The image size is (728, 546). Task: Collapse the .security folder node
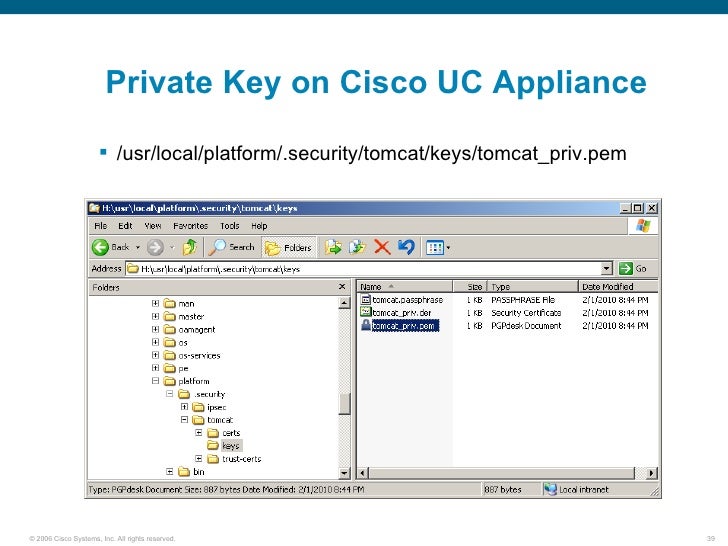pos(170,394)
